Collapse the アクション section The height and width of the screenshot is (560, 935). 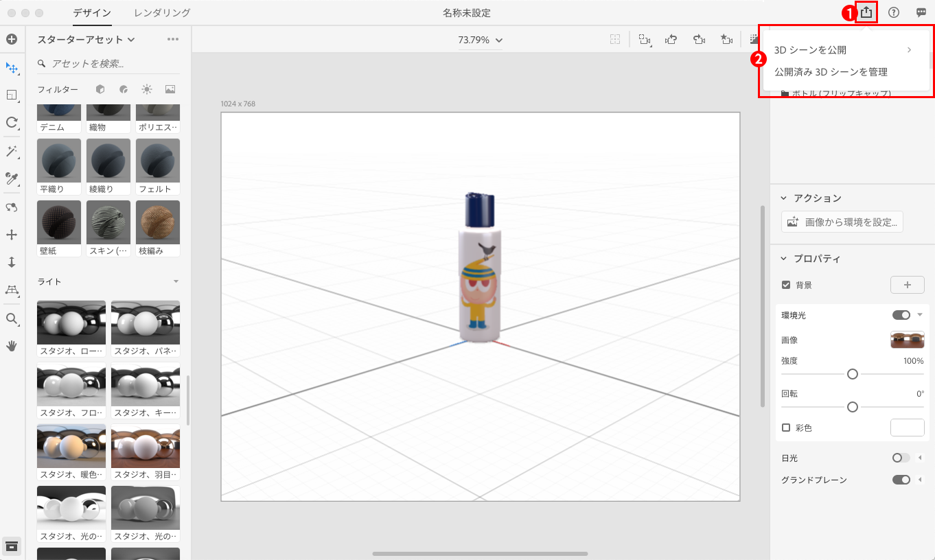pos(784,198)
